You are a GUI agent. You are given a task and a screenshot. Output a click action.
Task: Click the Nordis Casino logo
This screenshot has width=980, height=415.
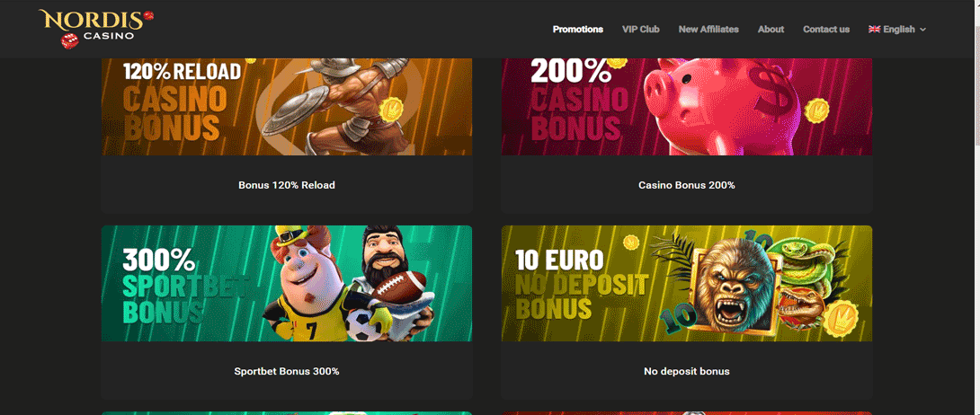[95, 29]
